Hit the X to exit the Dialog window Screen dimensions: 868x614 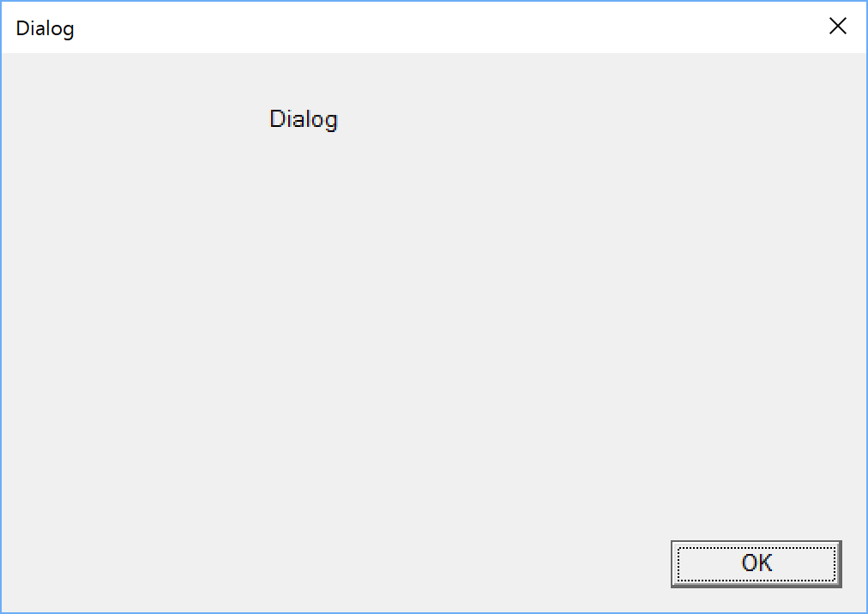point(838,26)
